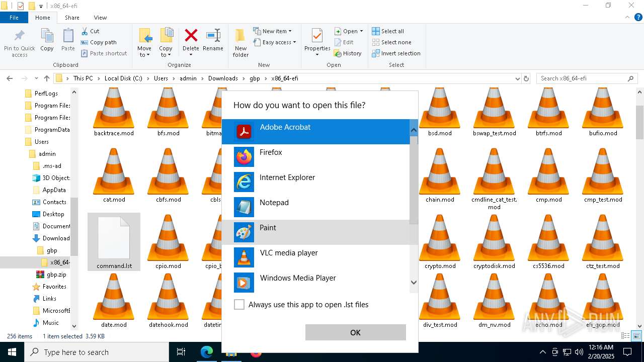Image resolution: width=644 pixels, height=362 pixels.
Task: Open the recent locations dropdown arrow
Action: click(x=36, y=78)
